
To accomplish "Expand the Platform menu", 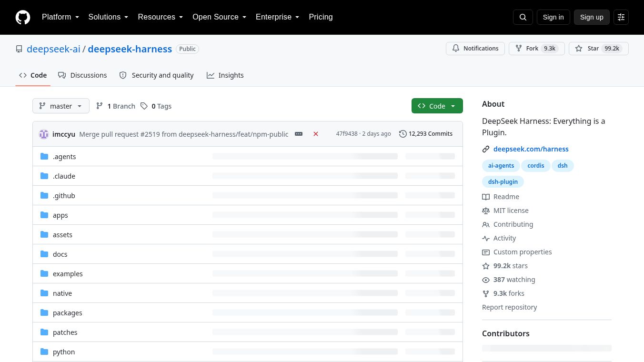I will tap(60, 17).
